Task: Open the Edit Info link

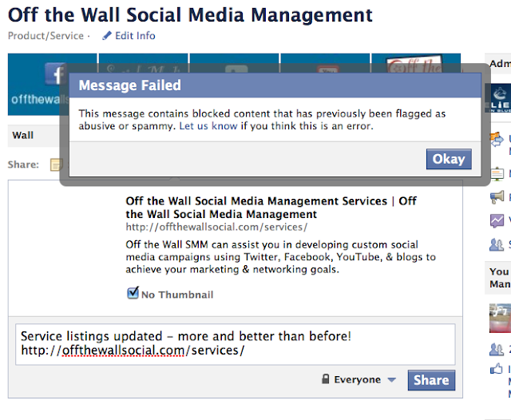Action: tap(135, 36)
